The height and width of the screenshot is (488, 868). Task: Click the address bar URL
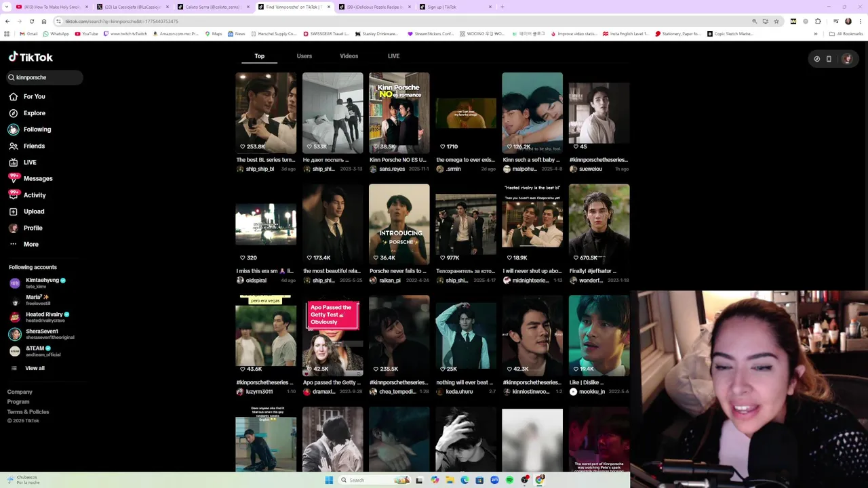tap(122, 21)
